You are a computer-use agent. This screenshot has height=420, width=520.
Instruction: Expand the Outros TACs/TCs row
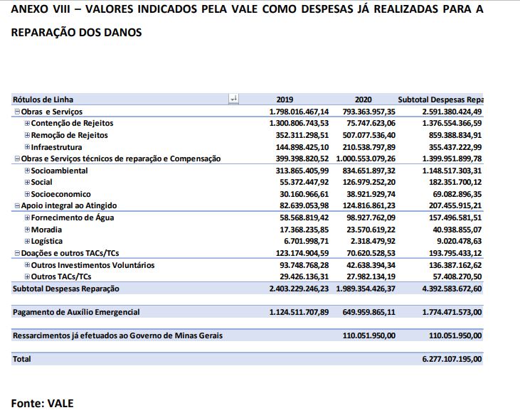[28, 276]
